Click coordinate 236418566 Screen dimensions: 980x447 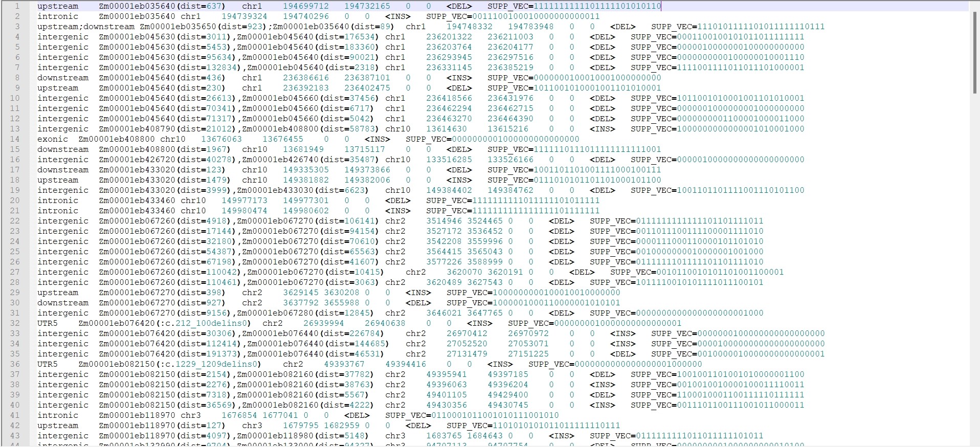click(449, 98)
